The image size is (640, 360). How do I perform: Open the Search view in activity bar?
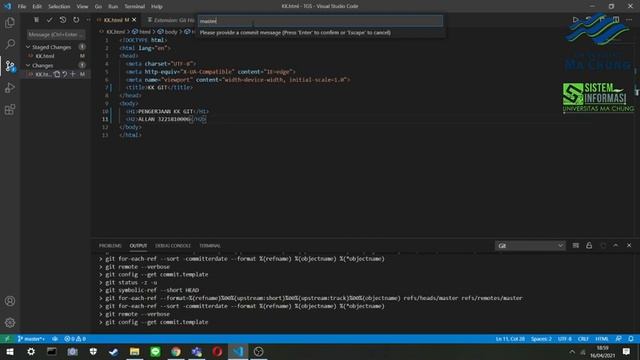10,44
